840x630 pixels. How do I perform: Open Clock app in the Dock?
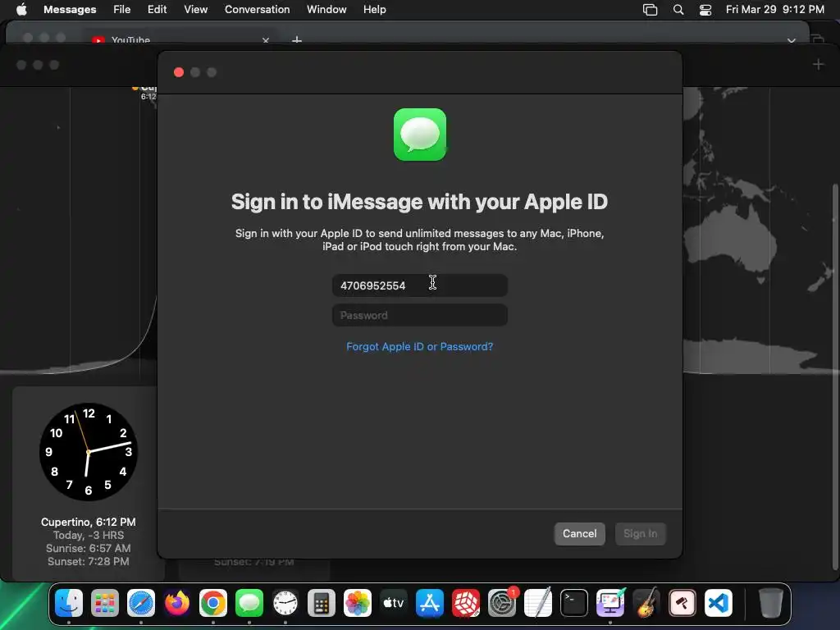click(x=285, y=603)
